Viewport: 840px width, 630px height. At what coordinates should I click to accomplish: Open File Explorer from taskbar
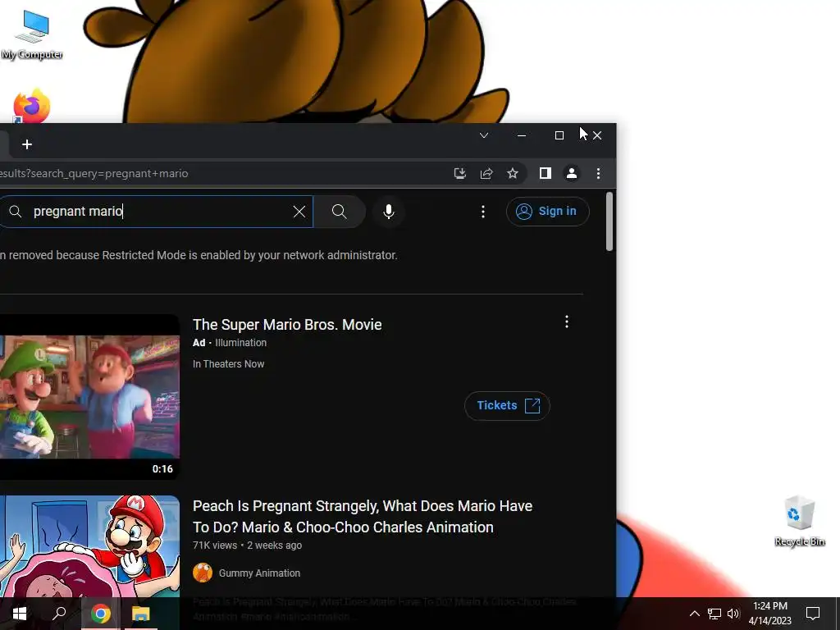pos(141,614)
